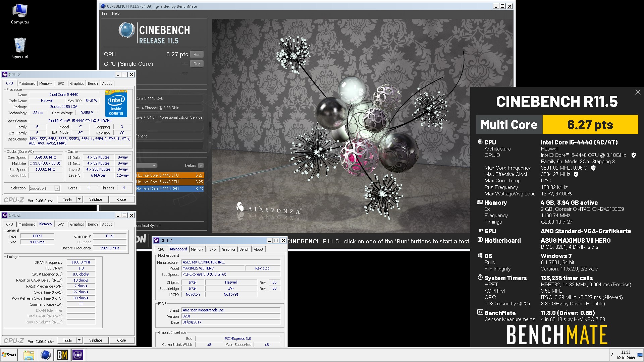Click Validate in the Memory CPU-Z window
The height and width of the screenshot is (362, 644).
coord(96,340)
